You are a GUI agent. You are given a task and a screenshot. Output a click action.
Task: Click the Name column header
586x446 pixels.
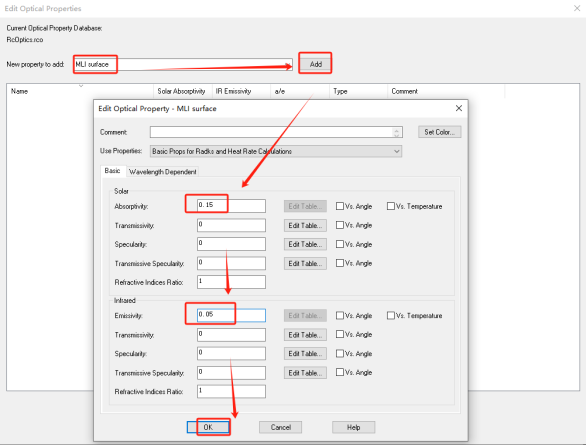coord(80,91)
